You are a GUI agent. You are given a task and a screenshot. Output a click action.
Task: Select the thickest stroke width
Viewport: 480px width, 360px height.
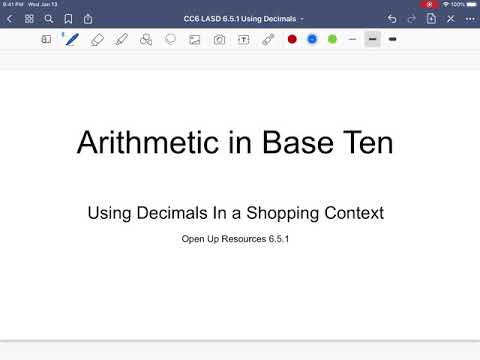392,39
